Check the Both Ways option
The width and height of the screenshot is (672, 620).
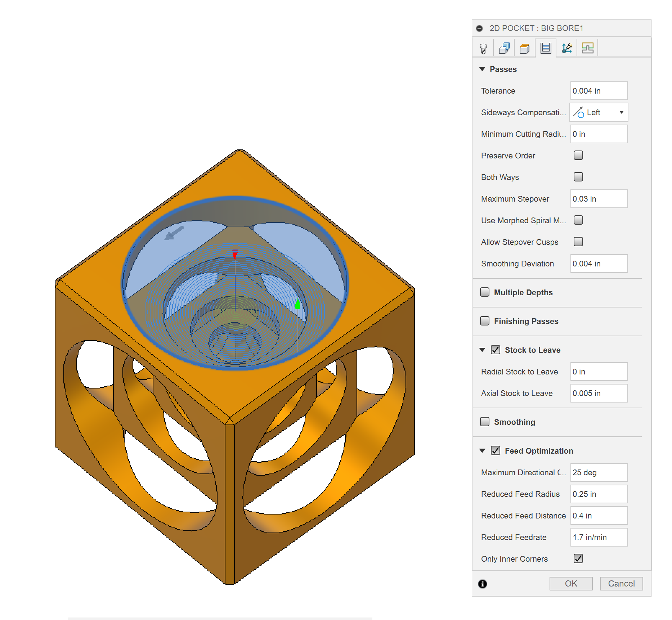click(578, 177)
